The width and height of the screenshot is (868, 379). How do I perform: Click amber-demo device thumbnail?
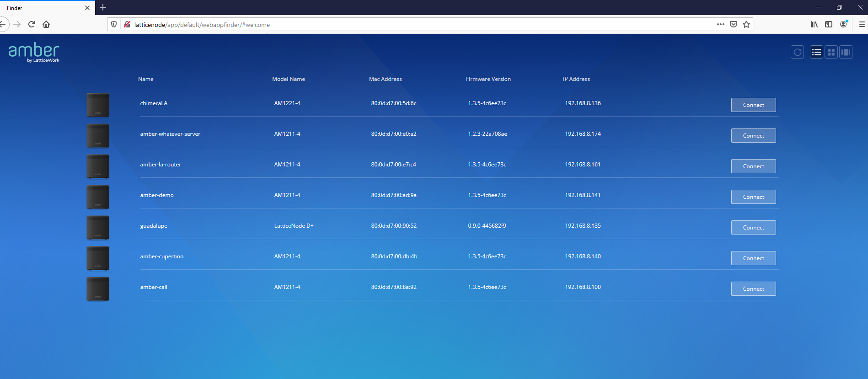click(98, 197)
